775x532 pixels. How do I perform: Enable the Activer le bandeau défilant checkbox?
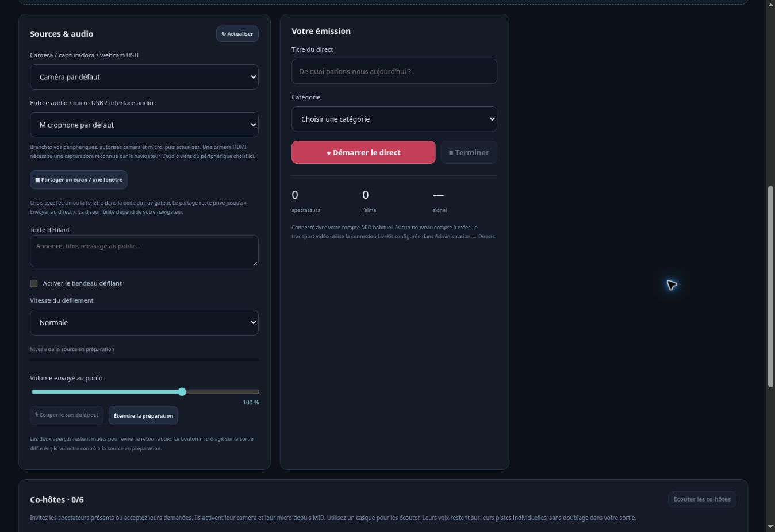(x=34, y=283)
